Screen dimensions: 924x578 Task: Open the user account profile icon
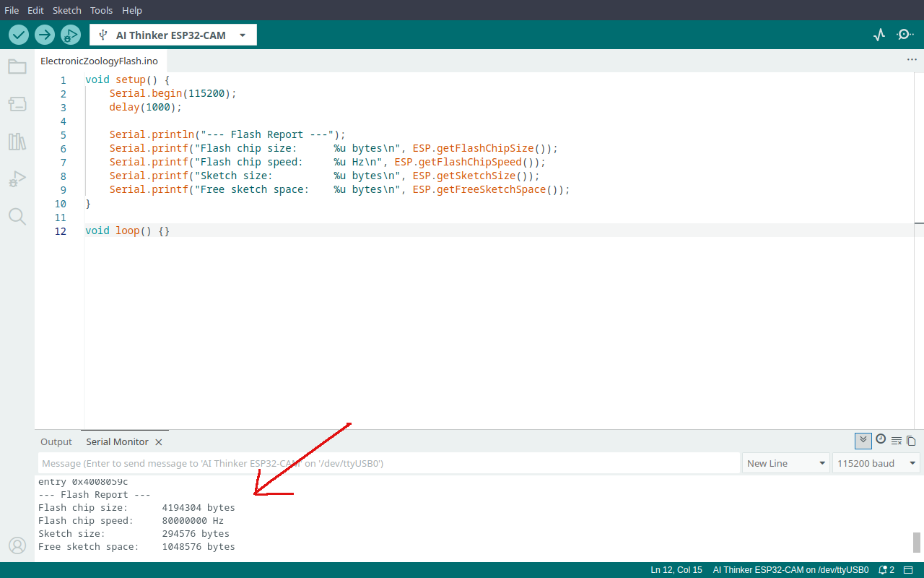(17, 545)
